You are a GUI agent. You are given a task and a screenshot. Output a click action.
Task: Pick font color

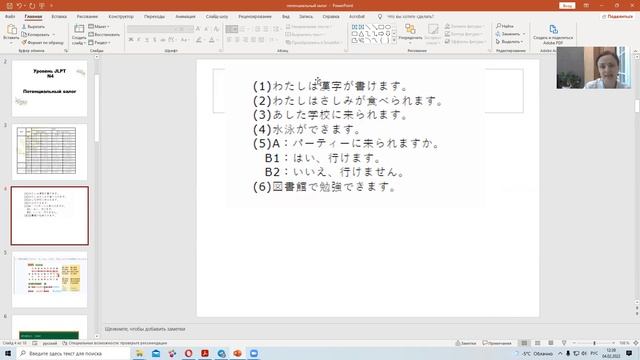click(x=212, y=40)
